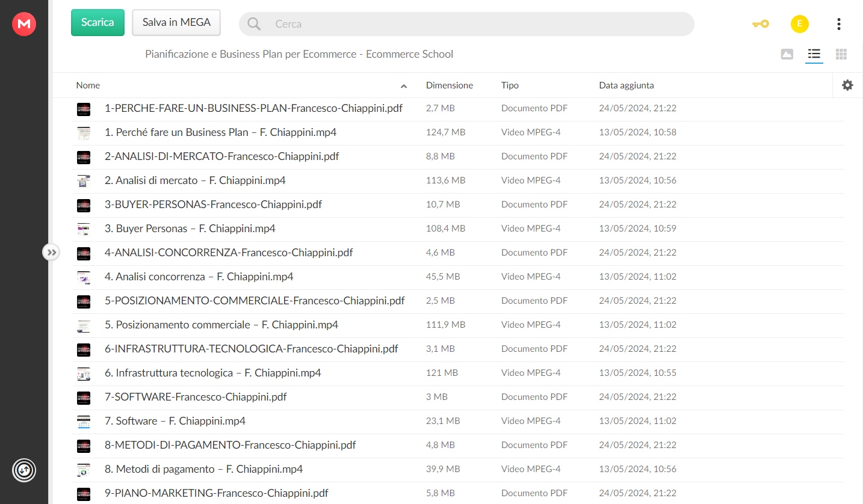Viewport: 863px width, 504px height.
Task: Toggle Nome sort order arrow
Action: point(404,87)
